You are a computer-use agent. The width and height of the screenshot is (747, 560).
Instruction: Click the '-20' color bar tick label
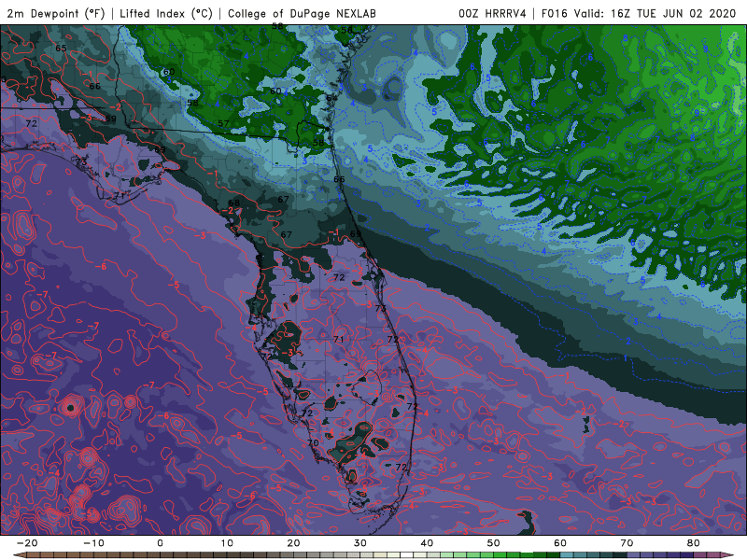tap(27, 543)
